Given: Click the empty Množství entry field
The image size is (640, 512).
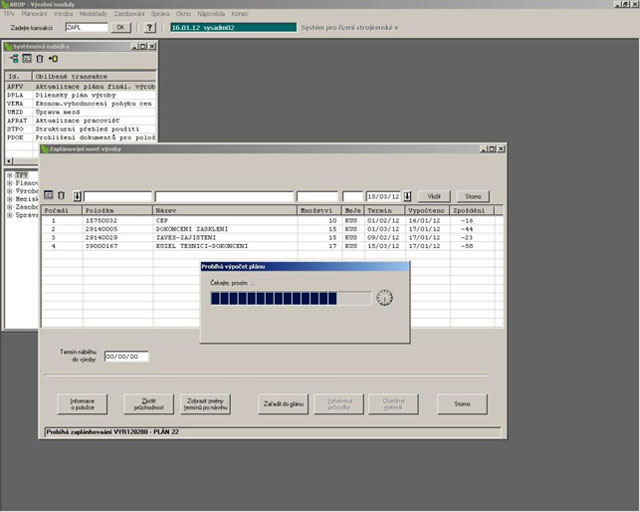Looking at the screenshot, I should pos(318,196).
